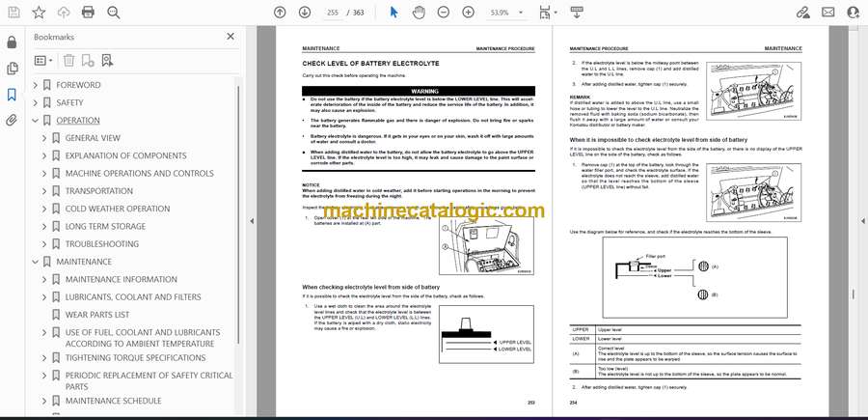Open TIGHTENING TORQUE SPECIFICATIONS bookmark
The height and width of the screenshot is (420, 868).
[x=136, y=358]
